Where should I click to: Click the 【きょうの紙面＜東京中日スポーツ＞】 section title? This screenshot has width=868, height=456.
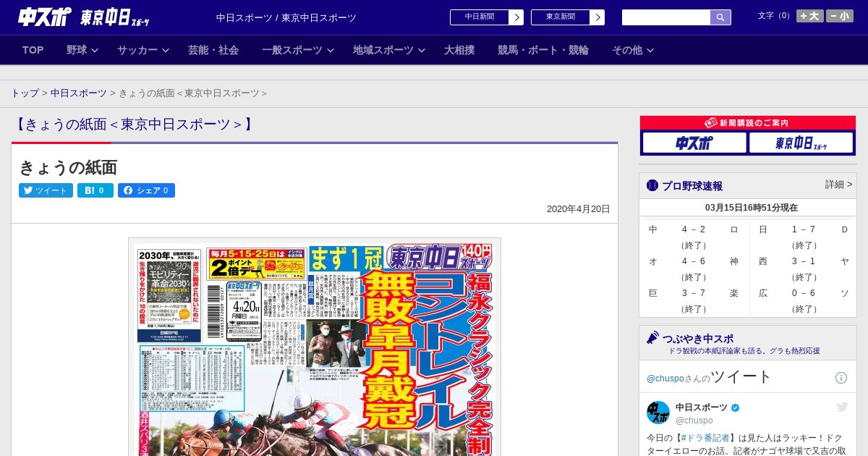(135, 124)
